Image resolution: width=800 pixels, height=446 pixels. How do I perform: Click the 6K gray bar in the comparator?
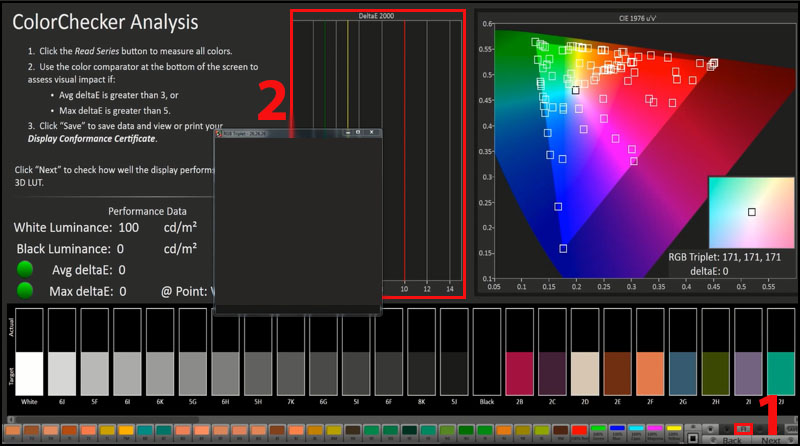(x=160, y=352)
